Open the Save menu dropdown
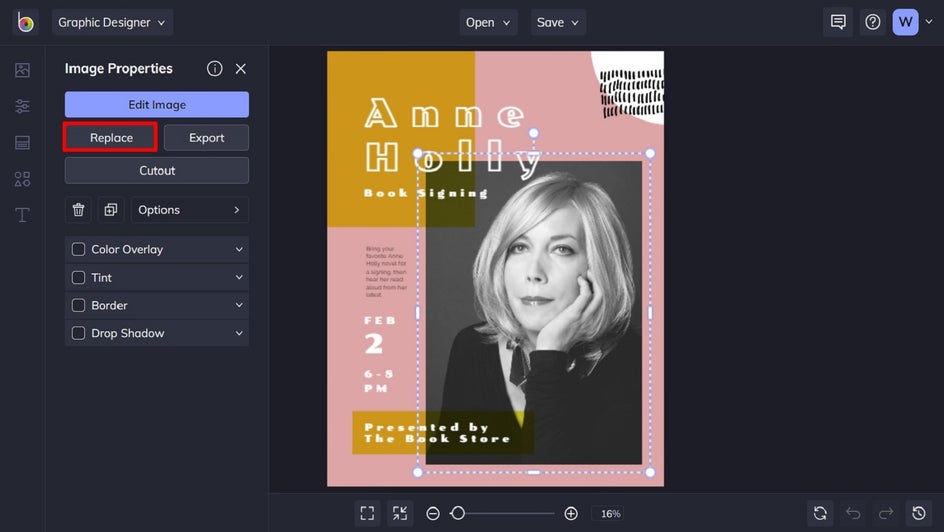 pos(558,22)
